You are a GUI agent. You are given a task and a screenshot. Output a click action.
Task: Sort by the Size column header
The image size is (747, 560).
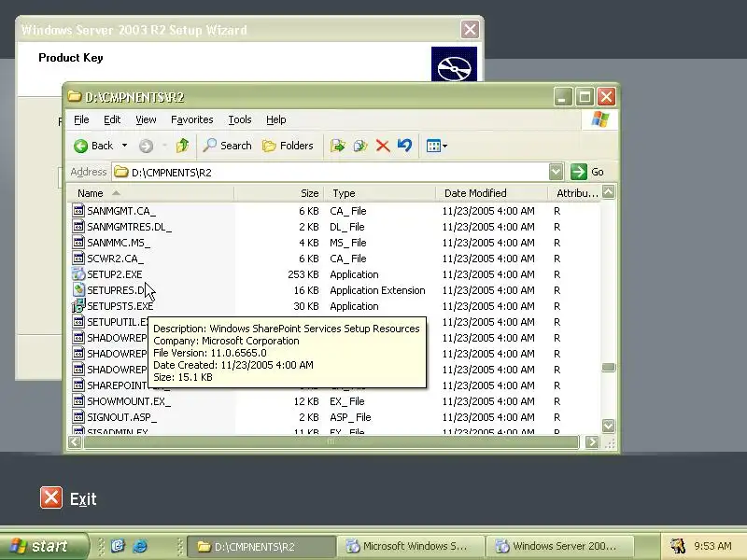click(278, 193)
